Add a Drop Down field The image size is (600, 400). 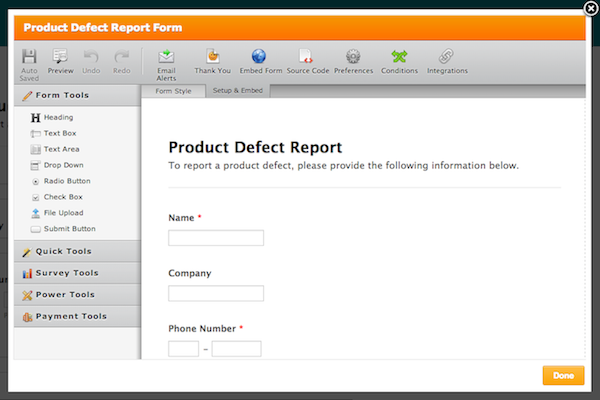(x=63, y=165)
